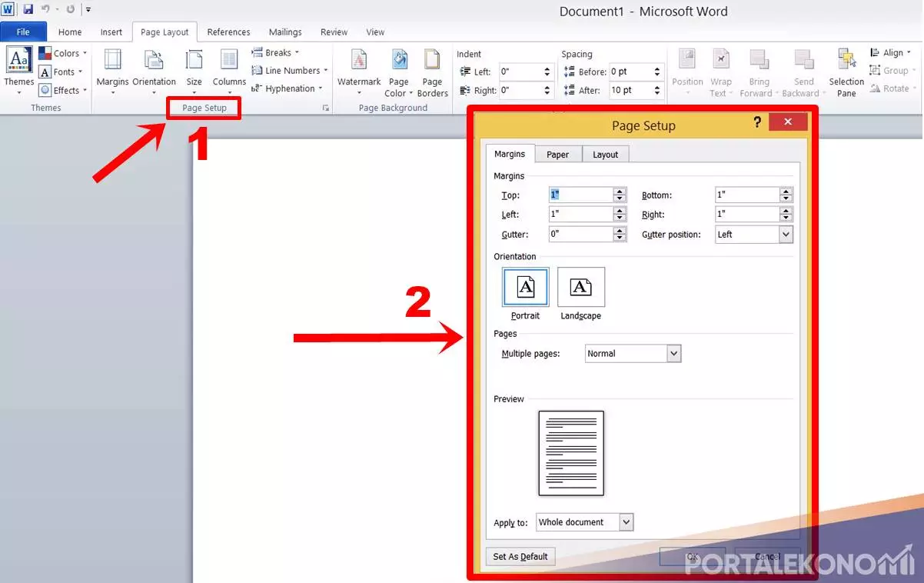Expand the Gutter position dropdown
924x583 pixels.
point(786,235)
